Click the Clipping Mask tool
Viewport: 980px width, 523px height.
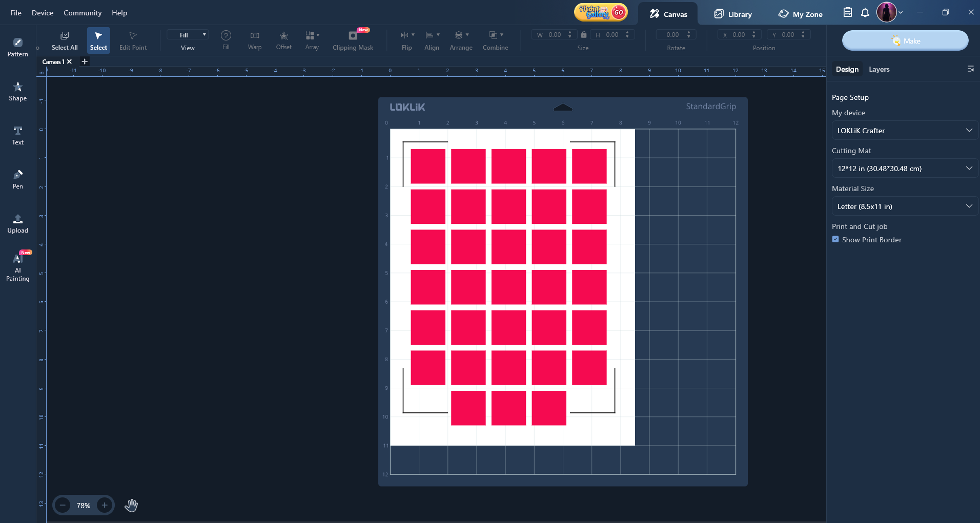(x=353, y=40)
